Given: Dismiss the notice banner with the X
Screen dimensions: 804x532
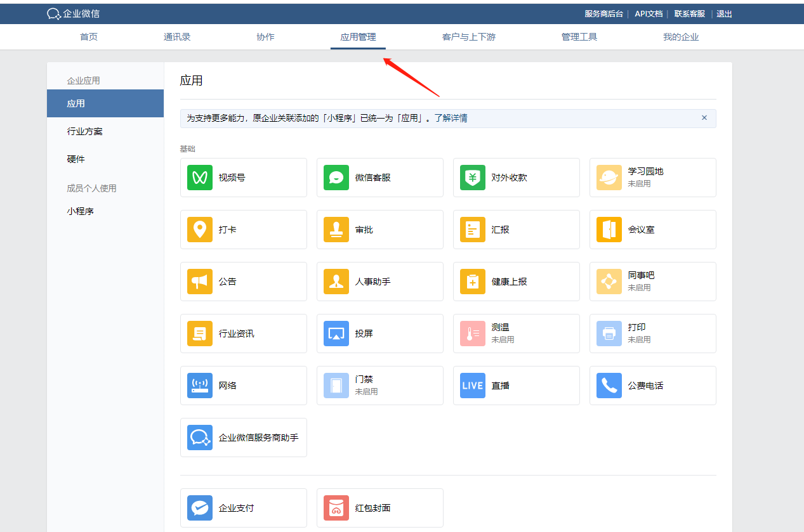Looking at the screenshot, I should 704,118.
